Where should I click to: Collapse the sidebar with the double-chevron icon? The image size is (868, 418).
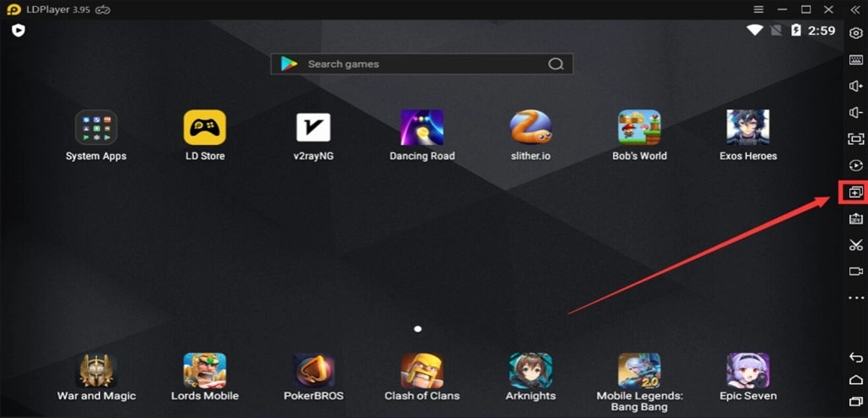tap(856, 10)
